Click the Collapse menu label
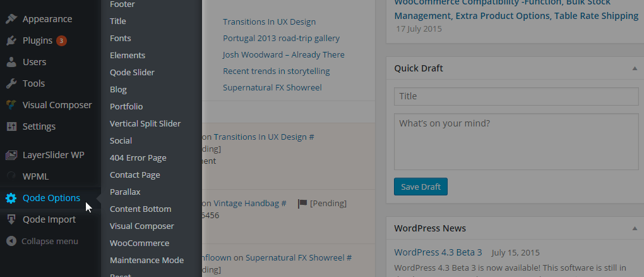644x277 pixels. click(50, 241)
